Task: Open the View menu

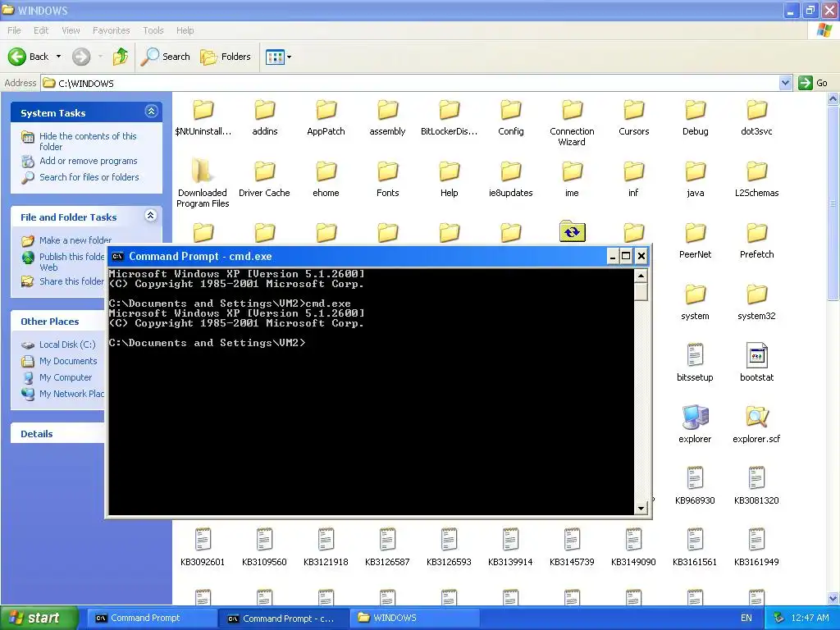Action: [71, 30]
